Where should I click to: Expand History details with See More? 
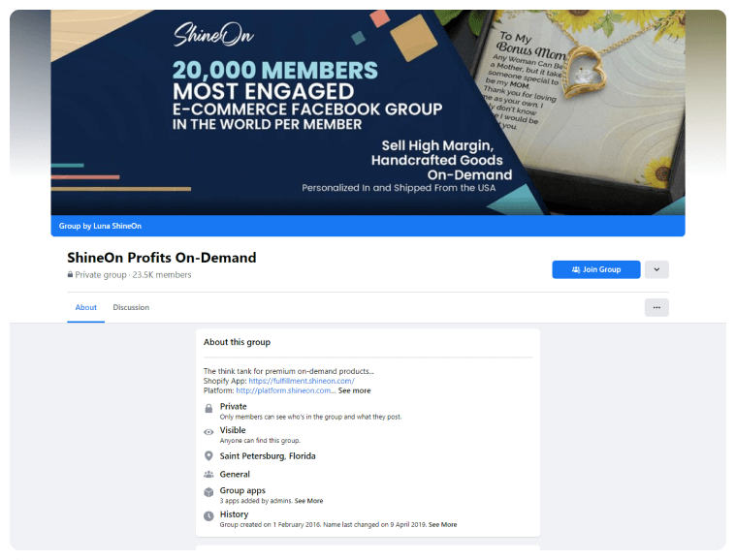click(442, 524)
